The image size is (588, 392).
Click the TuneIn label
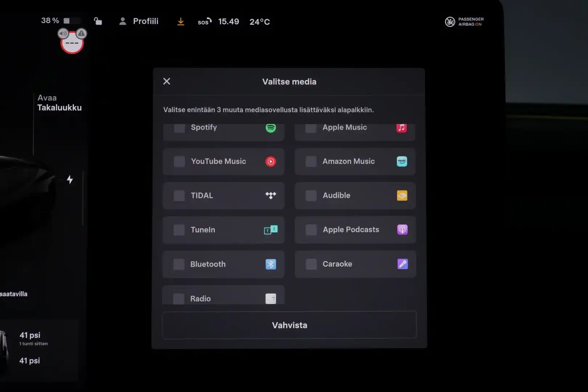pyautogui.click(x=203, y=230)
